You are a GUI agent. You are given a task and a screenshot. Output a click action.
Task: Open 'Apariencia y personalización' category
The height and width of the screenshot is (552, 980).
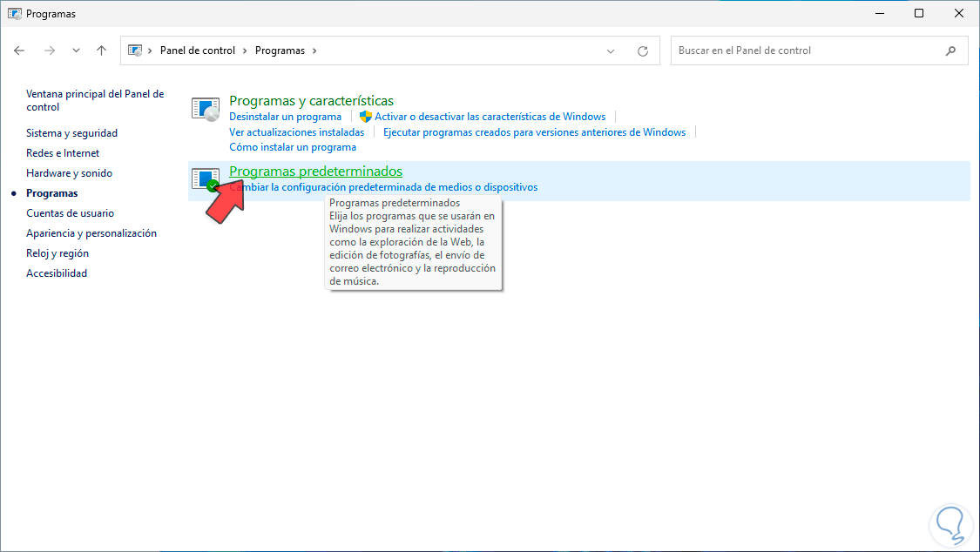click(x=91, y=233)
